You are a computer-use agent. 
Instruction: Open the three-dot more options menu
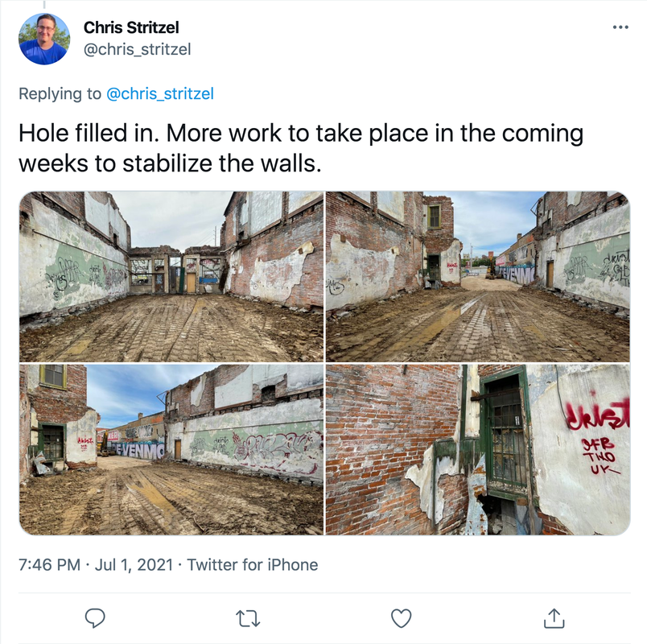(x=620, y=27)
